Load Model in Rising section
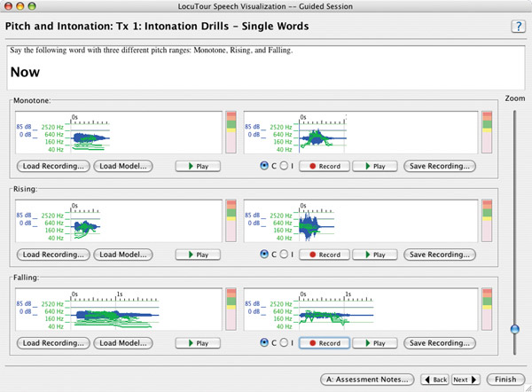The height and width of the screenshot is (392, 532). tap(123, 255)
